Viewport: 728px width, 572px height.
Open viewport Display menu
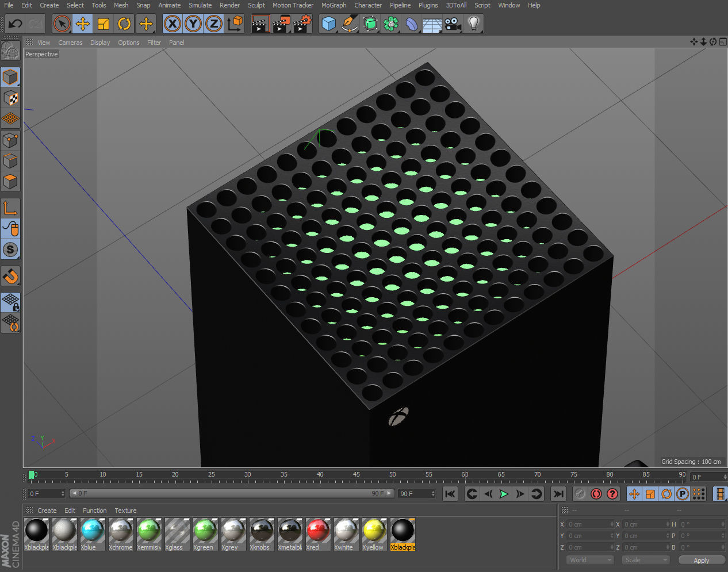point(100,43)
